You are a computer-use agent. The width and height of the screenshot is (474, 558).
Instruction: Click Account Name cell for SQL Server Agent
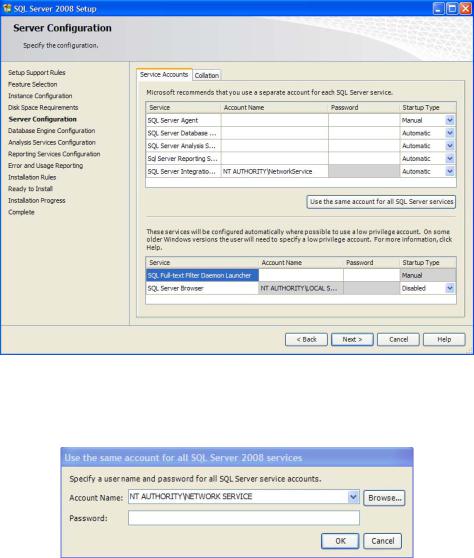274,120
